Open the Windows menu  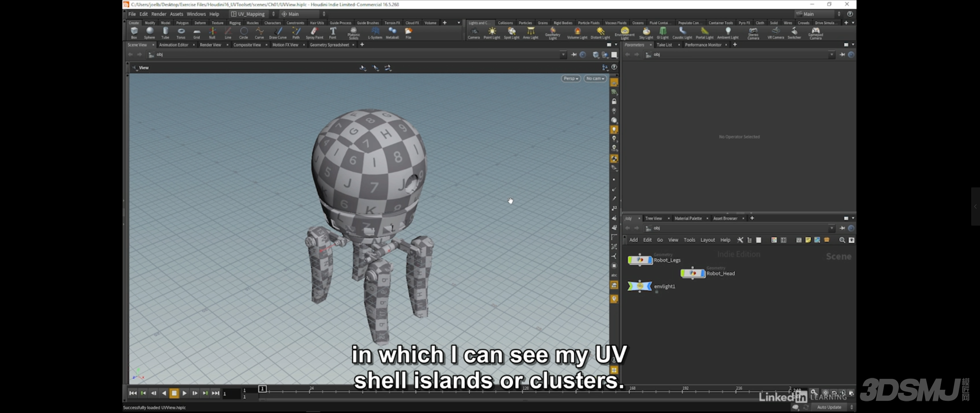pyautogui.click(x=196, y=14)
